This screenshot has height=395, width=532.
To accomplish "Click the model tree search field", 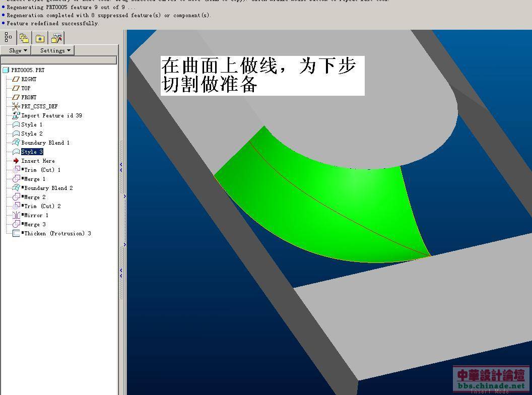I will click(59, 60).
